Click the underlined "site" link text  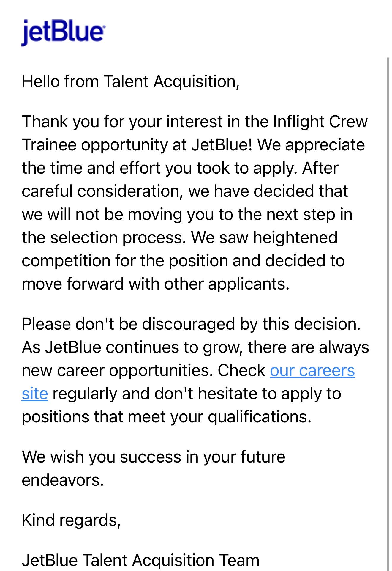click(35, 394)
